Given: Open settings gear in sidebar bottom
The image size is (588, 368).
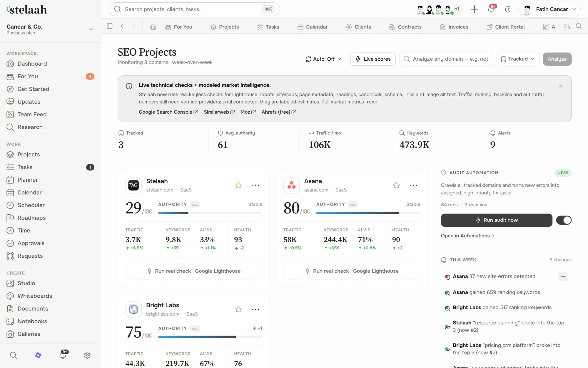Looking at the screenshot, I should (x=87, y=355).
